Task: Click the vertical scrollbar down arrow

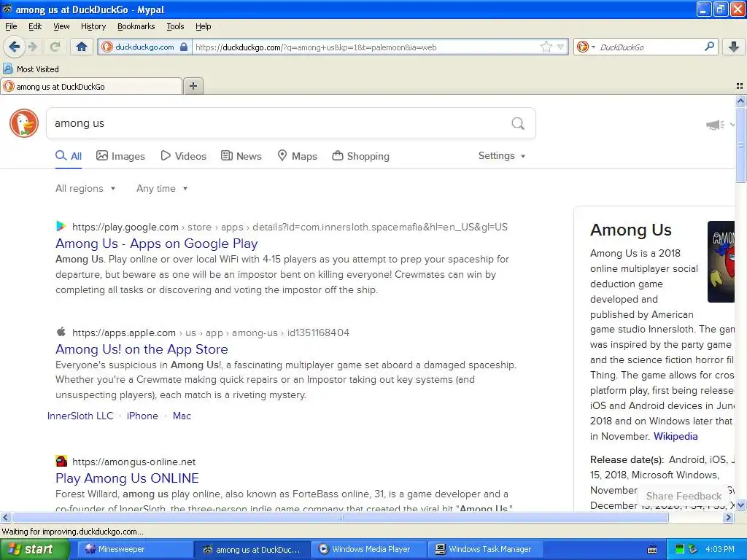Action: [x=740, y=505]
